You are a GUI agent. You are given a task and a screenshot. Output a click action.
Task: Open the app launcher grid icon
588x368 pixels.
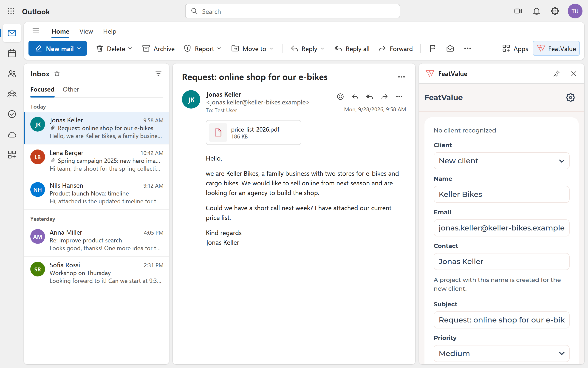click(x=11, y=11)
